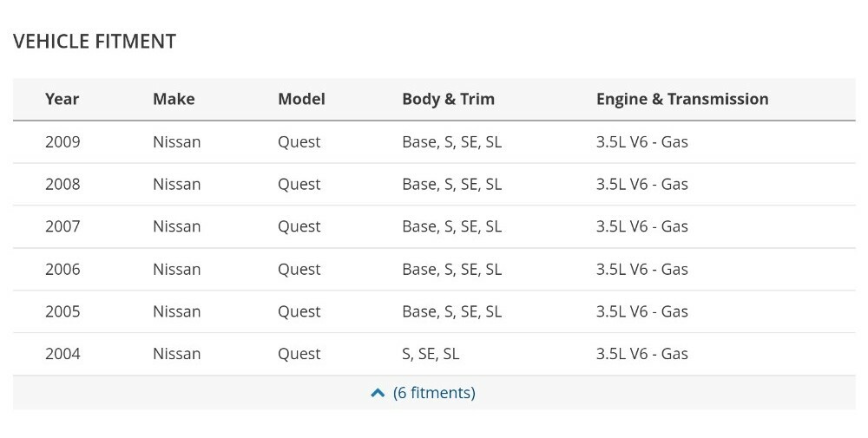Click the Engine & Transmission column header

click(x=682, y=99)
